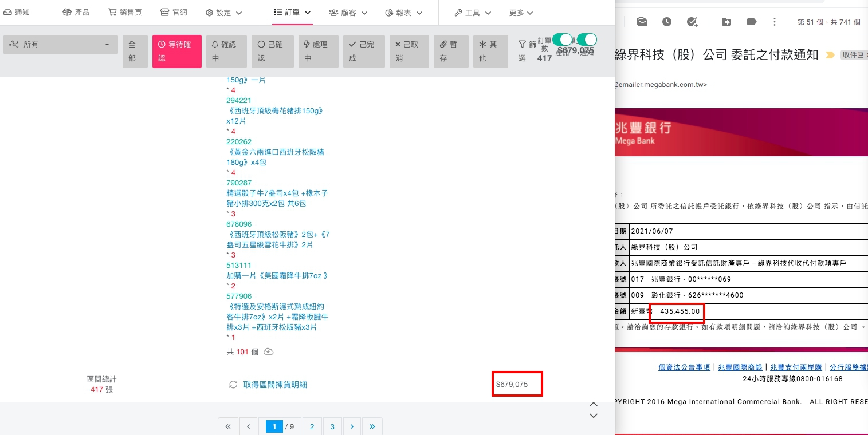Open the 工具 tools menu
The height and width of the screenshot is (435, 868).
[472, 13]
